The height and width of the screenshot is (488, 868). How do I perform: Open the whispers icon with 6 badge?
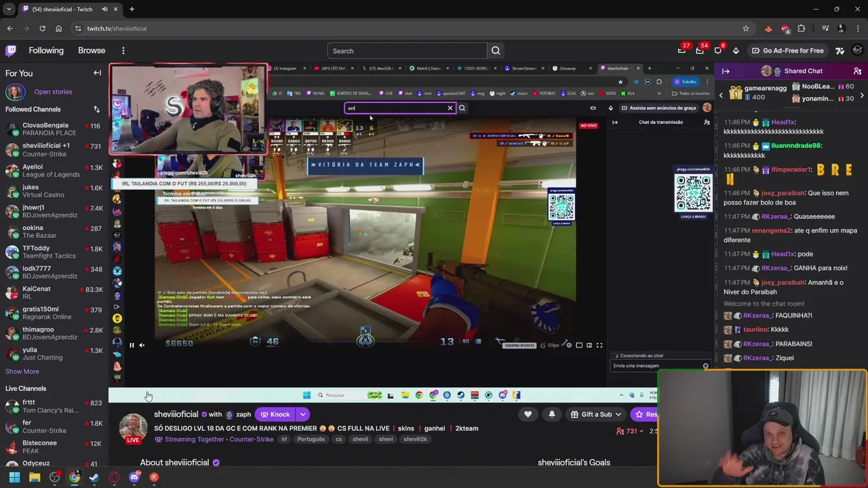pos(718,51)
